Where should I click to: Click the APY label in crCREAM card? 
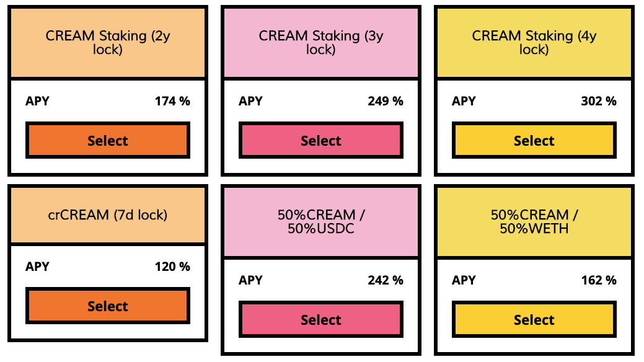(37, 267)
